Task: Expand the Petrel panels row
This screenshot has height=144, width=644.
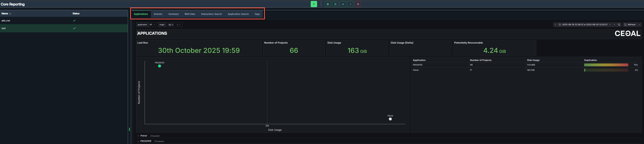Action: click(143, 136)
